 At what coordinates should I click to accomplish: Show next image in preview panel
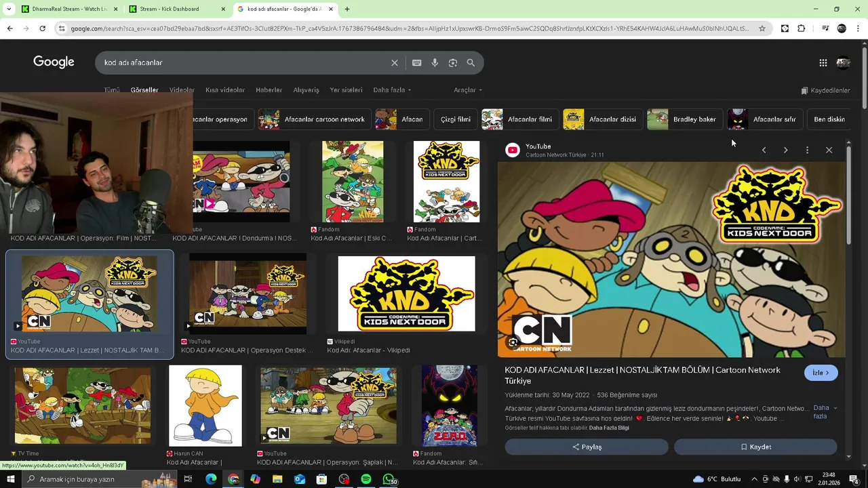click(x=785, y=150)
